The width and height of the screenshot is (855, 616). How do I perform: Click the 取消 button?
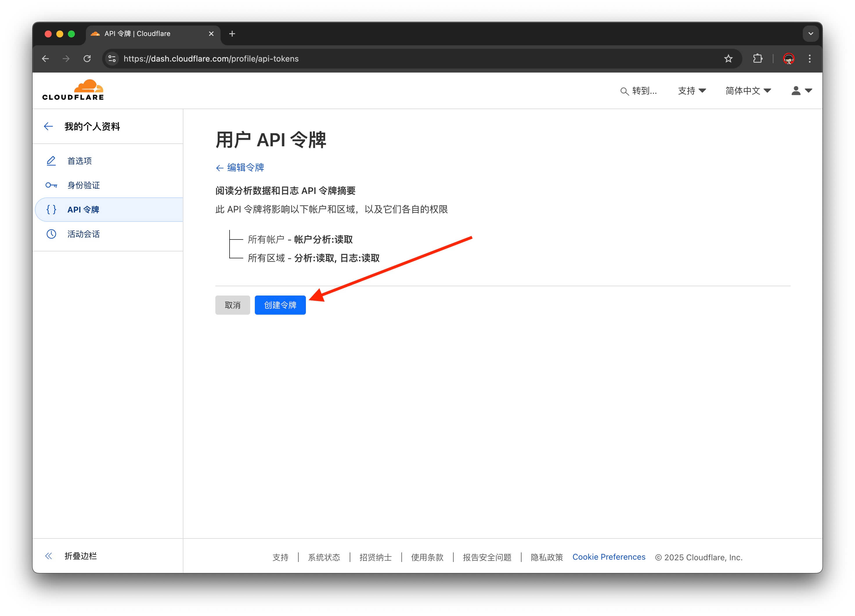[x=232, y=305]
